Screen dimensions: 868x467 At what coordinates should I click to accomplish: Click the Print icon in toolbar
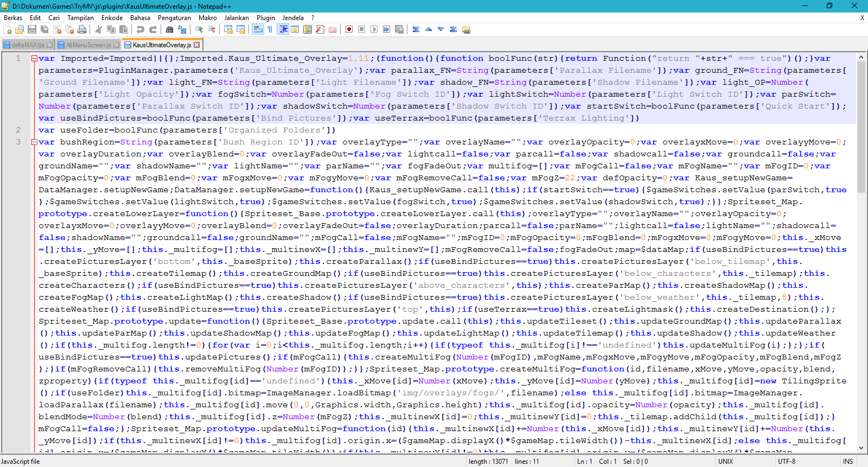[x=82, y=29]
